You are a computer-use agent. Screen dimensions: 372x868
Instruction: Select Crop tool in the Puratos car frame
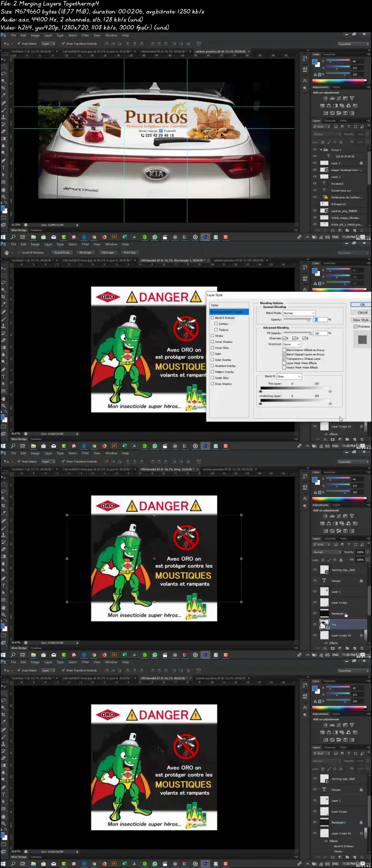(4, 88)
